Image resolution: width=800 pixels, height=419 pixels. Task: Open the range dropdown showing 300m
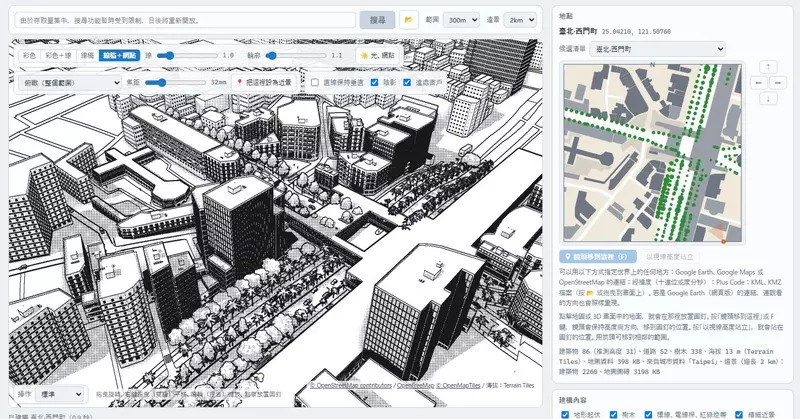pos(461,20)
